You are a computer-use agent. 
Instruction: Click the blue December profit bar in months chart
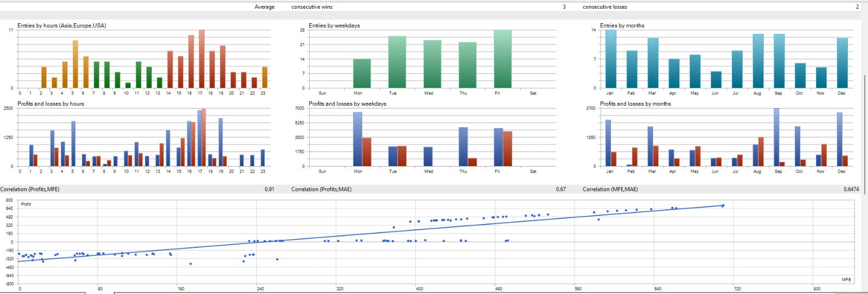coord(840,139)
